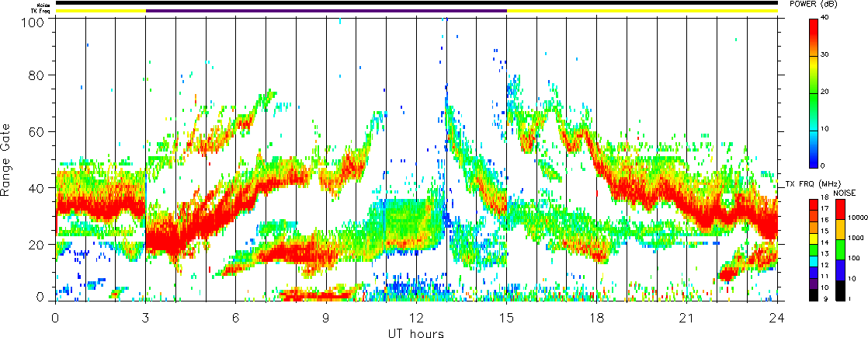
Task: Pick the green swatch in NOISE legend
Action: pos(840,249)
